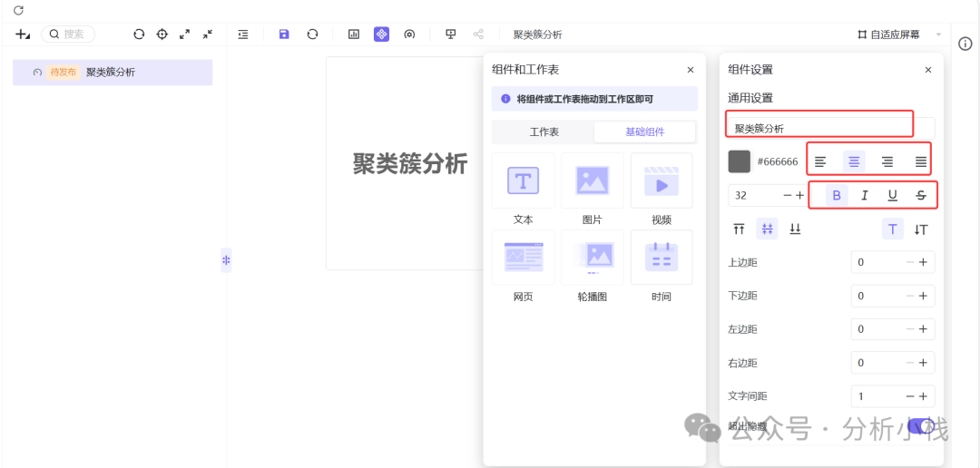
Task: Click the expand all arrows icon
Action: coord(184,34)
